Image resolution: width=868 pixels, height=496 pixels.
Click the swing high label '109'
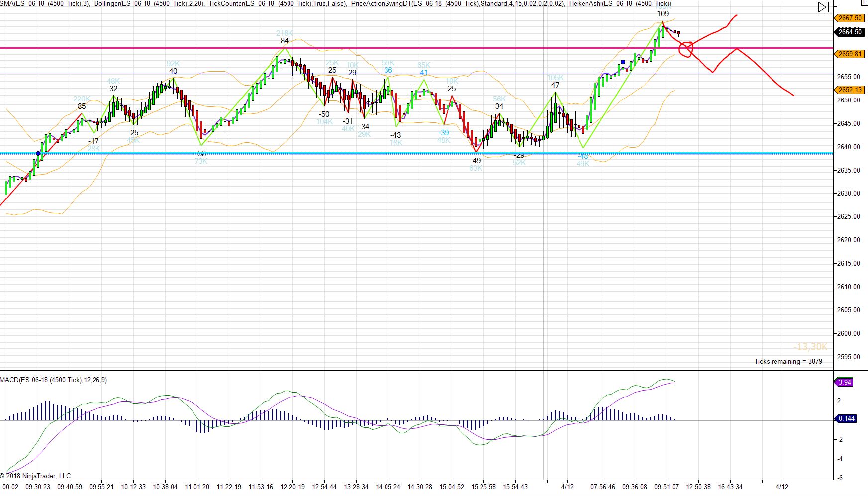tap(663, 14)
